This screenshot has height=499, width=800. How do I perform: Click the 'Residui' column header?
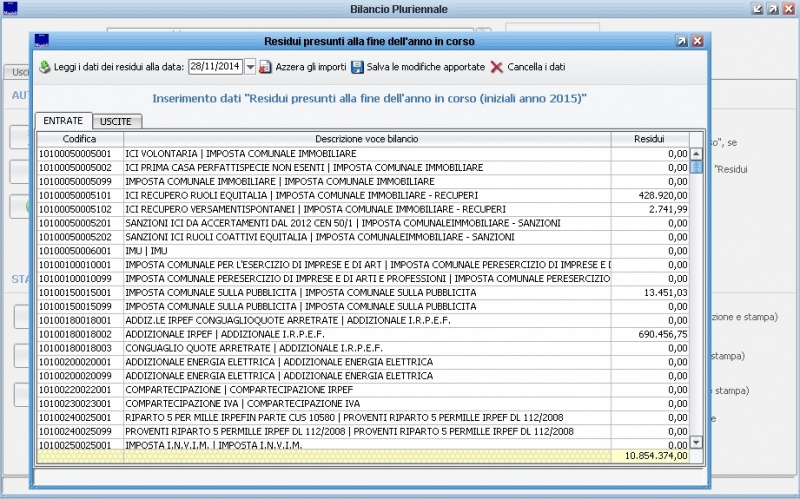tap(649, 139)
